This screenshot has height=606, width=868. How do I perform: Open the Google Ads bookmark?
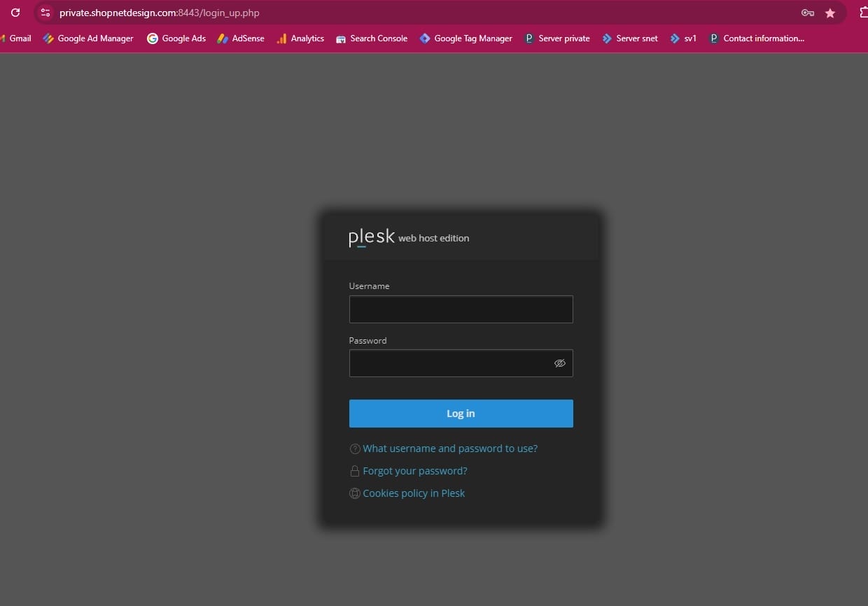[x=176, y=38]
